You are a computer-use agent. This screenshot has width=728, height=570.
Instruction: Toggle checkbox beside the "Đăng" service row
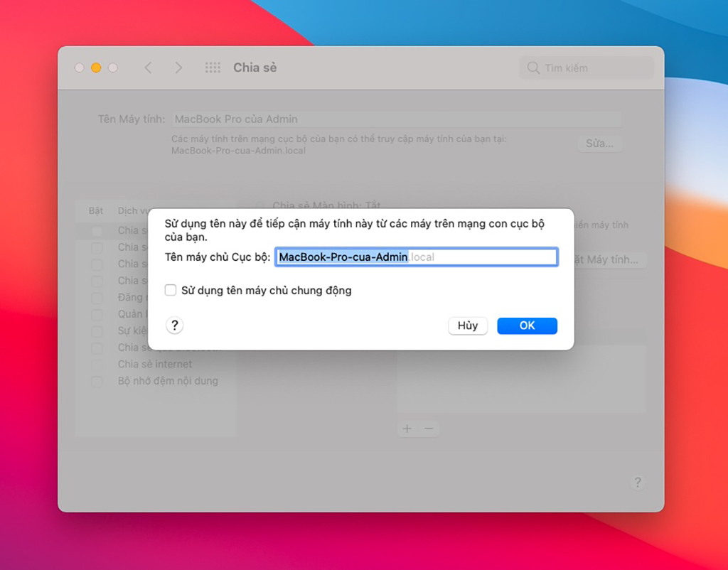[97, 298]
